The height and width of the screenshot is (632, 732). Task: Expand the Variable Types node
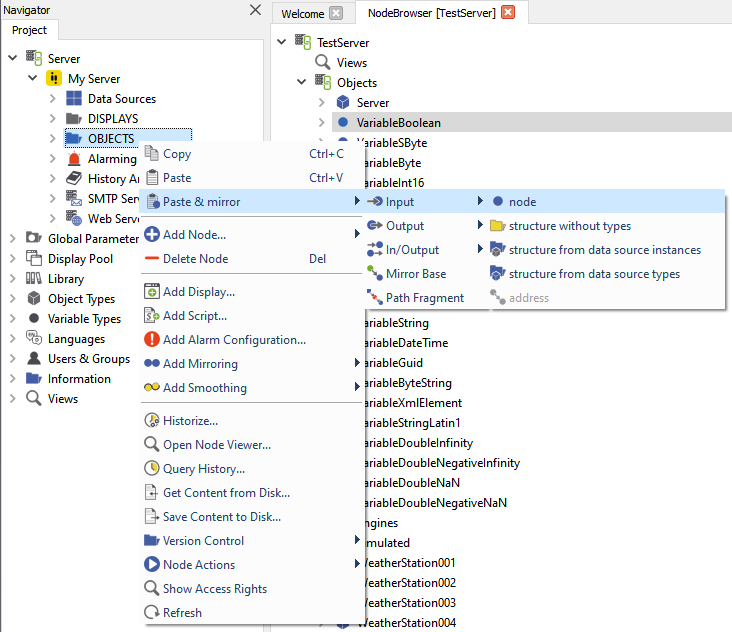point(13,318)
